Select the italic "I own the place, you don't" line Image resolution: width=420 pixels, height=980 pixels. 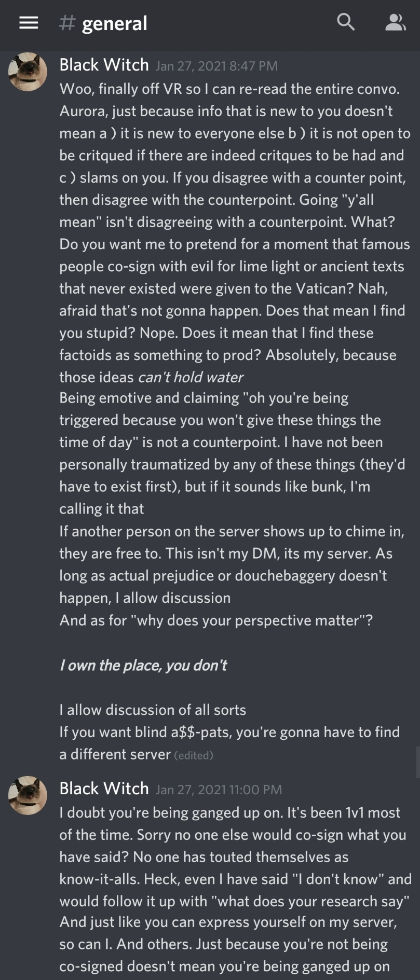pos(143,666)
